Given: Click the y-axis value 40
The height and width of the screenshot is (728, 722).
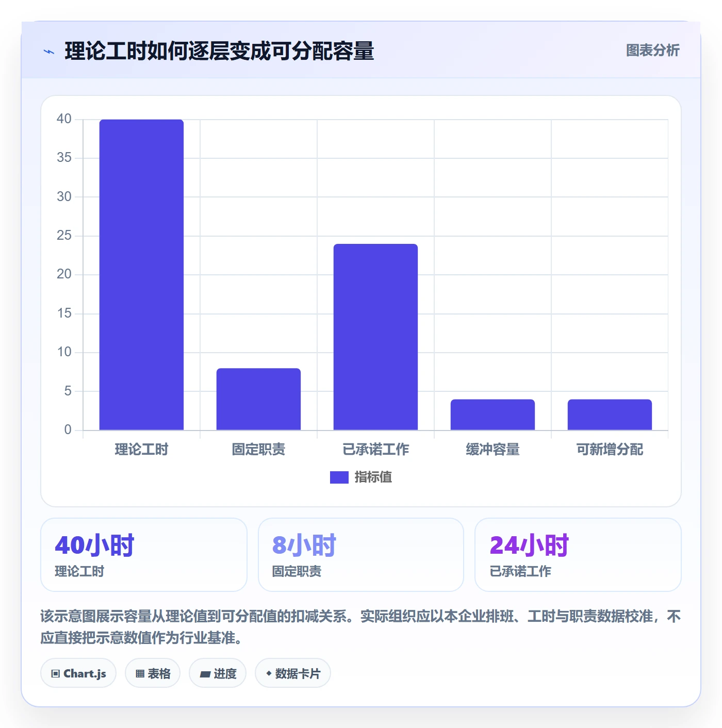Looking at the screenshot, I should pos(64,119).
